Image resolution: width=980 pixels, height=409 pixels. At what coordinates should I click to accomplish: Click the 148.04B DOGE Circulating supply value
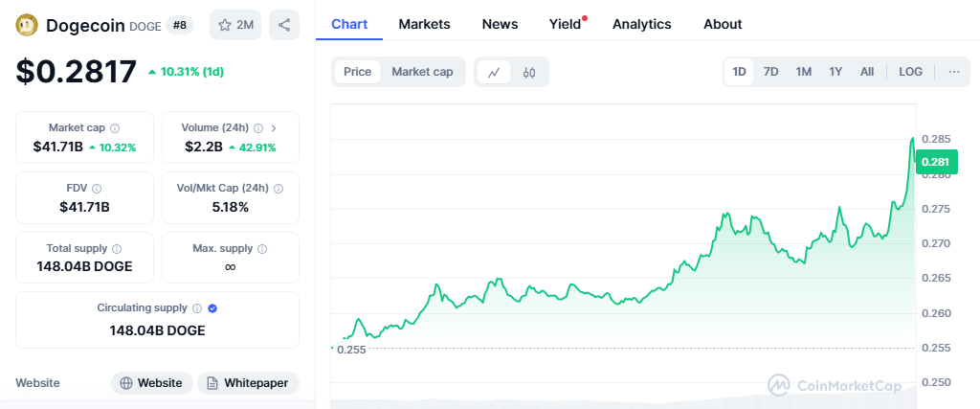pos(158,330)
